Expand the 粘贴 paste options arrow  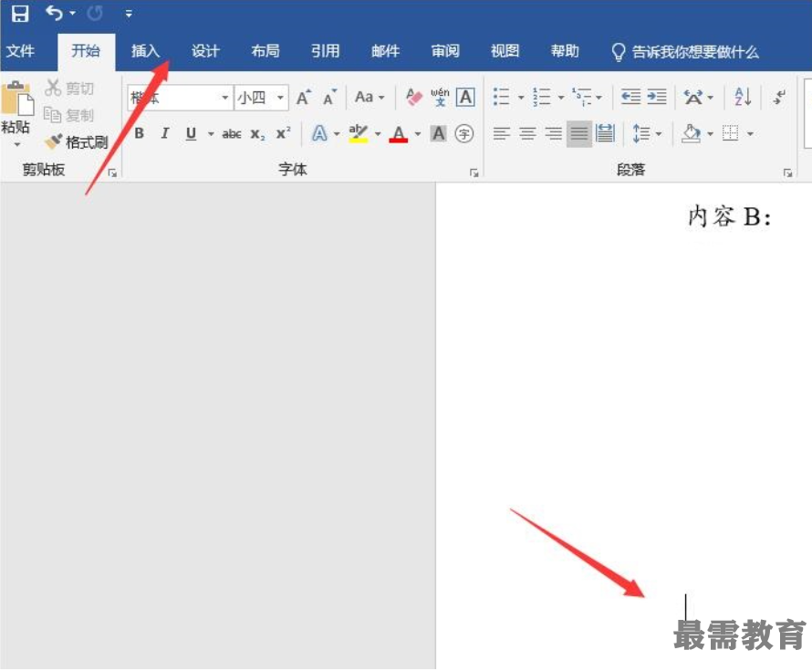click(x=17, y=144)
